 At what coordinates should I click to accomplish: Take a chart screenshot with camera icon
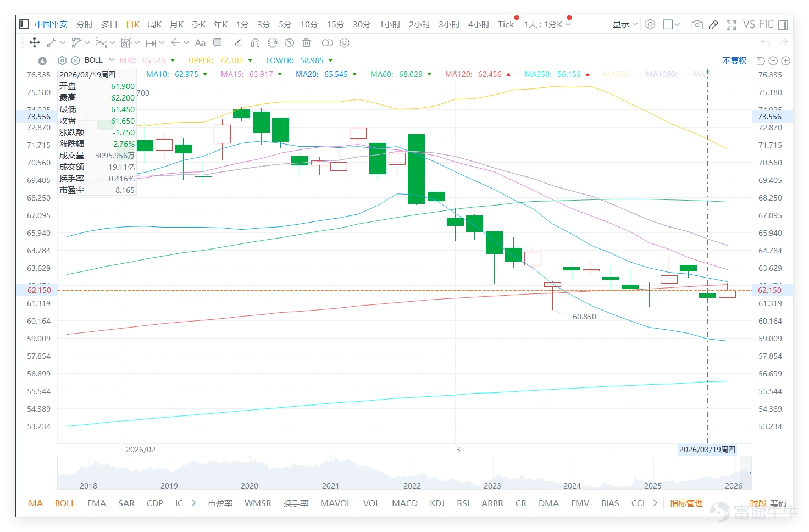pyautogui.click(x=697, y=25)
